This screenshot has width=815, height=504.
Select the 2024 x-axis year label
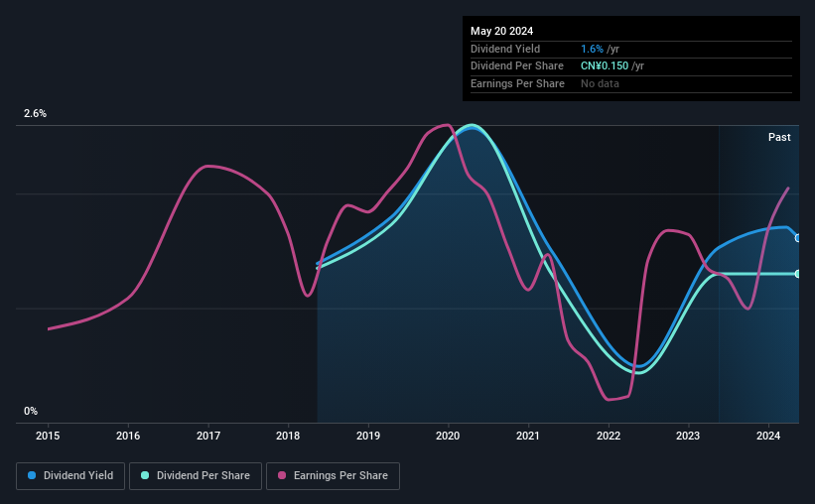[768, 436]
